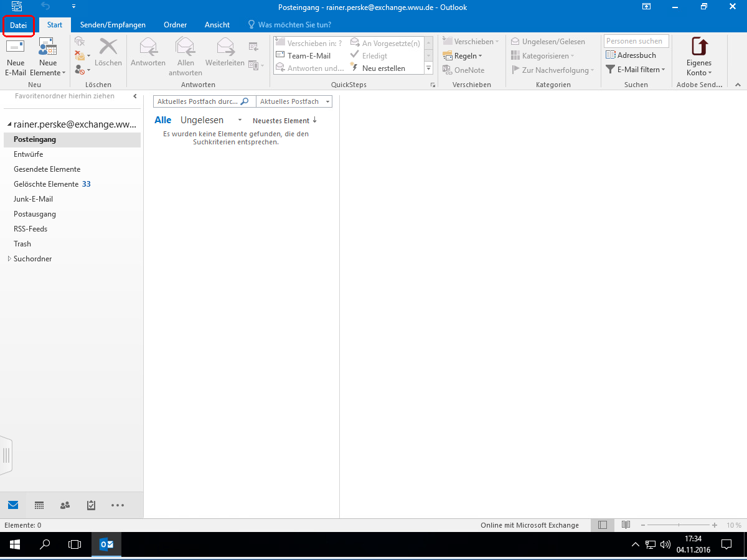Toggle the Ungelesen filter on message list
Image resolution: width=747 pixels, height=560 pixels.
pyautogui.click(x=202, y=120)
